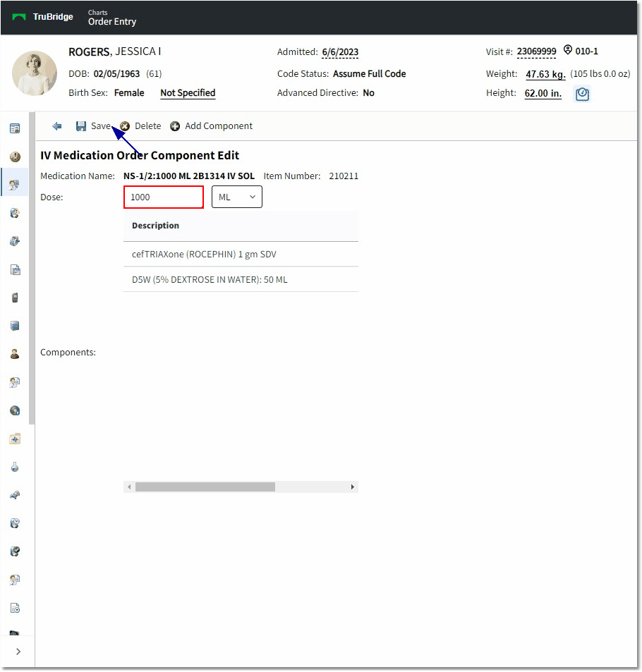Click the patient photo thumbnail
642x672 pixels.
click(x=35, y=73)
